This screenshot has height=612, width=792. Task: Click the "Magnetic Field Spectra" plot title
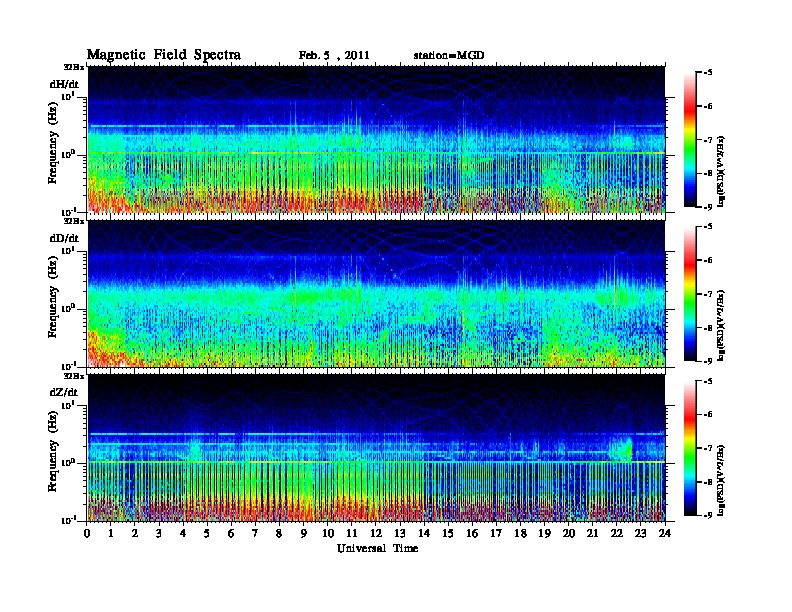[x=164, y=55]
